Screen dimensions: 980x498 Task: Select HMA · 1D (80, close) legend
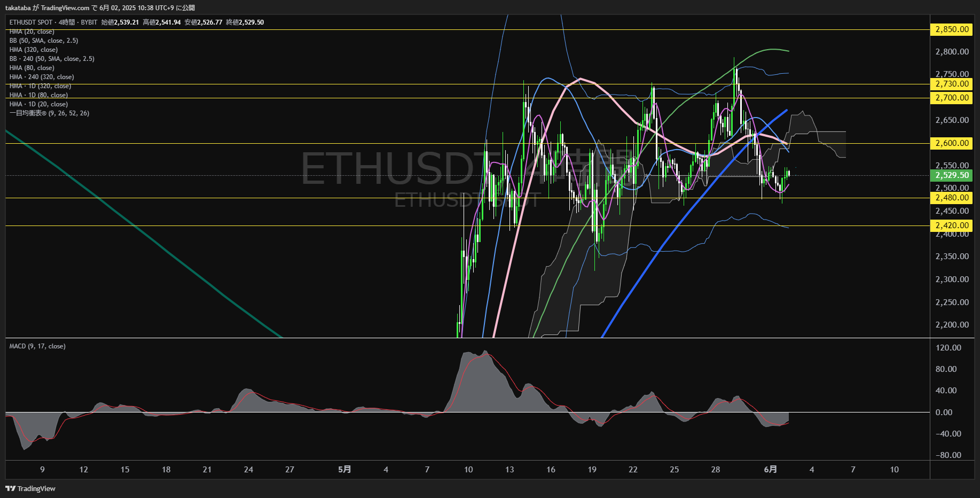(x=38, y=95)
